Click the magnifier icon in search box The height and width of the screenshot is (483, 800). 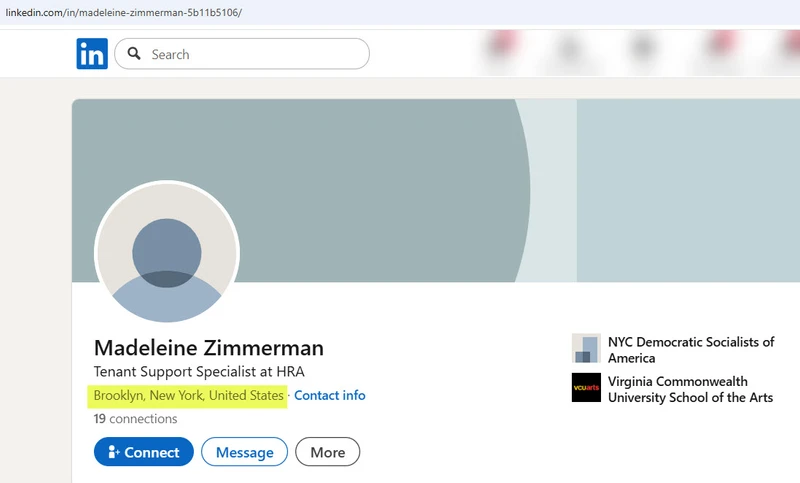point(134,54)
